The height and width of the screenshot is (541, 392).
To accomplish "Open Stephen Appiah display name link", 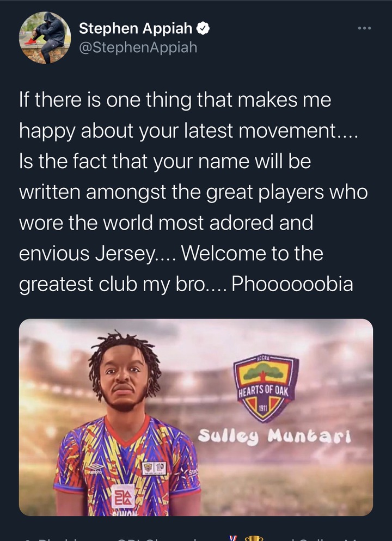I will 135,28.
